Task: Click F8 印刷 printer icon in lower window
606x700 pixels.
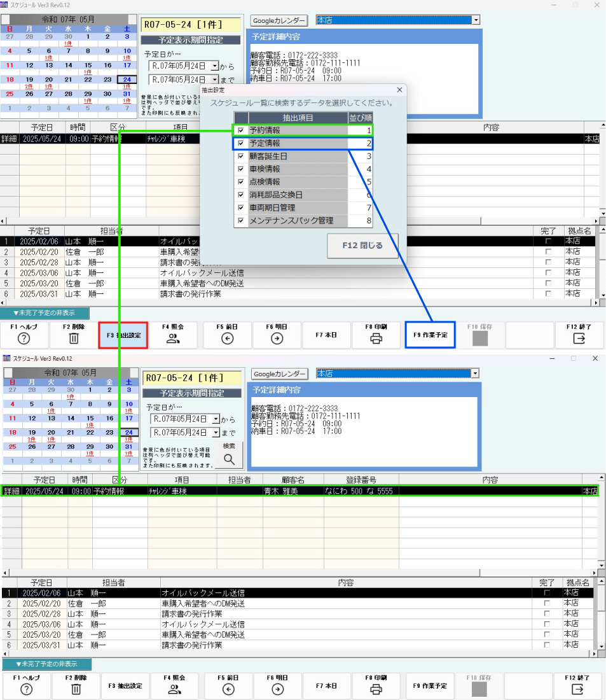Action: [x=376, y=690]
